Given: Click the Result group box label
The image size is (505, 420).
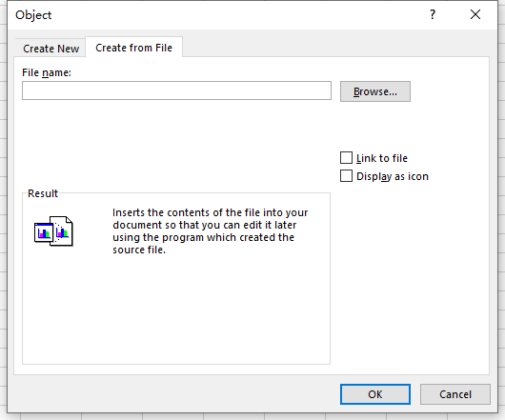Looking at the screenshot, I should (x=43, y=193).
